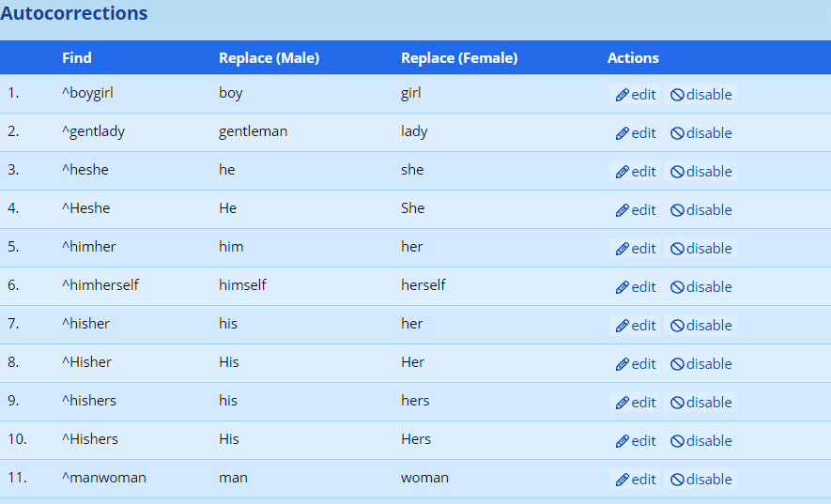The height and width of the screenshot is (504, 831).
Task: Click the edit pencil icon for ^himher
Action: [622, 249]
